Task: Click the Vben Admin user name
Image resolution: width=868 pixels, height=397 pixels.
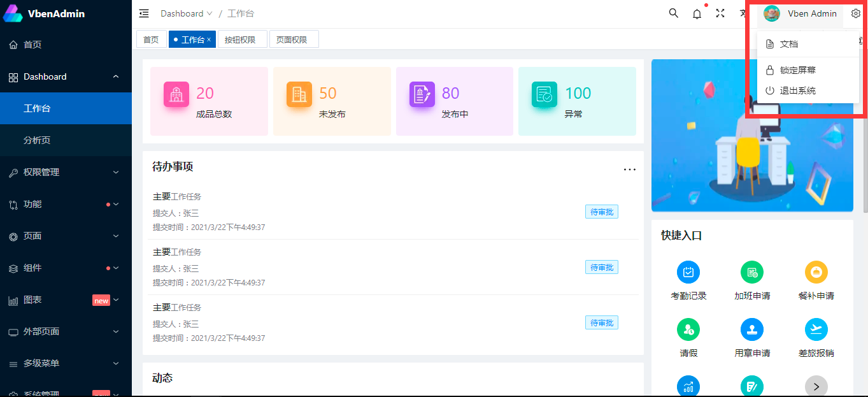Action: 812,13
